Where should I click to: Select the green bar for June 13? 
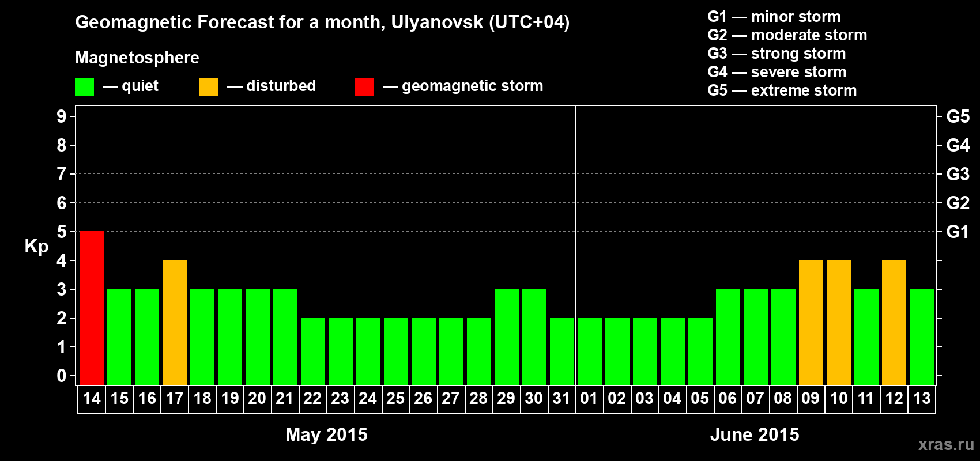click(x=922, y=337)
